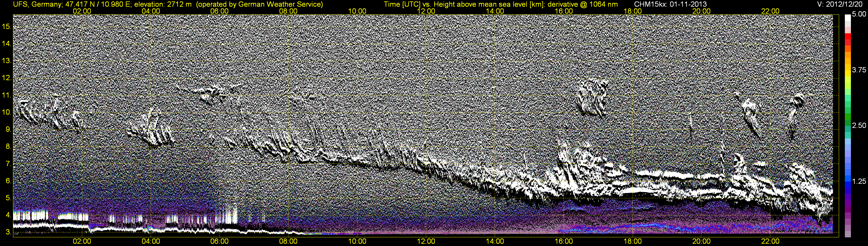Click the height axis label '8.'
The height and width of the screenshot is (246, 868).
pyautogui.click(x=8, y=147)
